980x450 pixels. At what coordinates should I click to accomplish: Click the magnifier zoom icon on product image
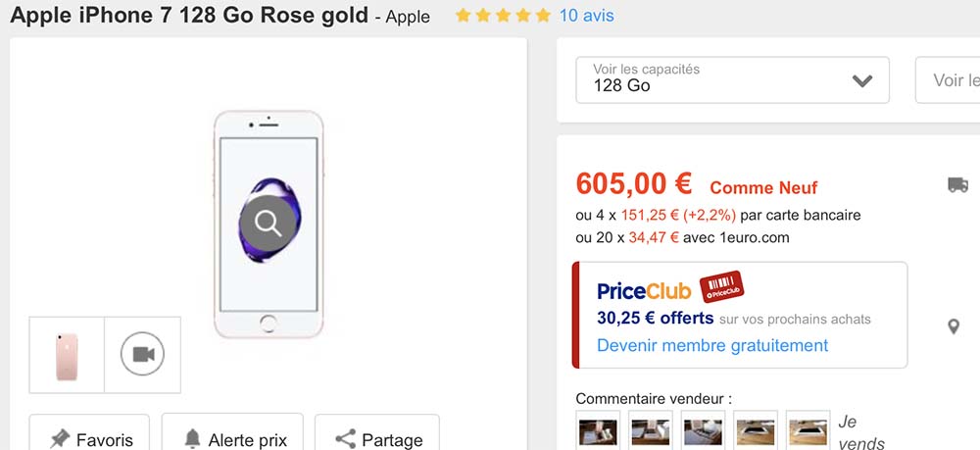pos(268,224)
